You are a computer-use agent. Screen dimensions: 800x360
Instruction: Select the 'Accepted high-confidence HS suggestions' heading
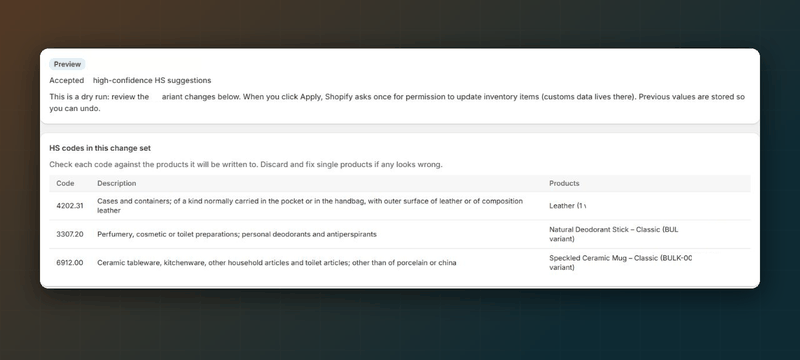pyautogui.click(x=130, y=81)
